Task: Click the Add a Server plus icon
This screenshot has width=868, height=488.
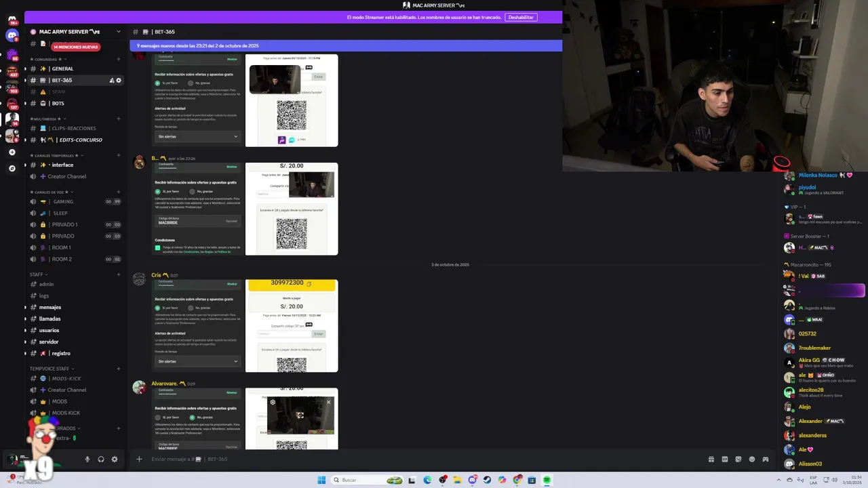Action: [12, 152]
